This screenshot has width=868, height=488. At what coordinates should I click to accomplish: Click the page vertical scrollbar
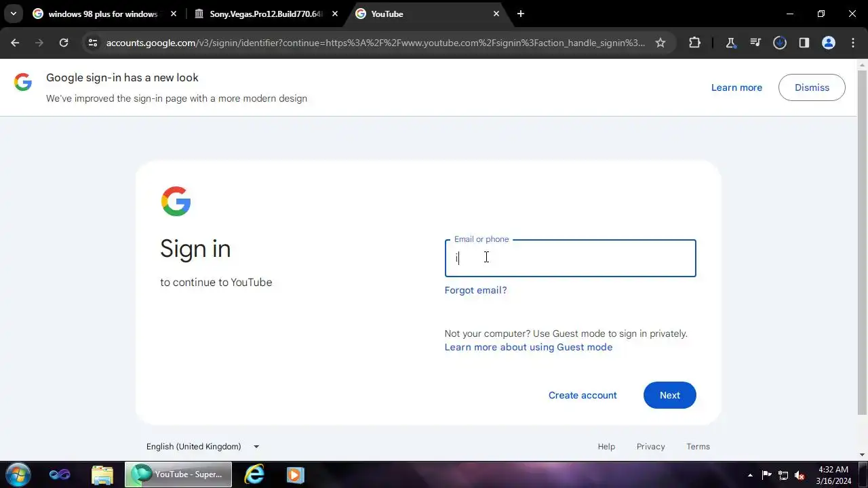(863, 243)
